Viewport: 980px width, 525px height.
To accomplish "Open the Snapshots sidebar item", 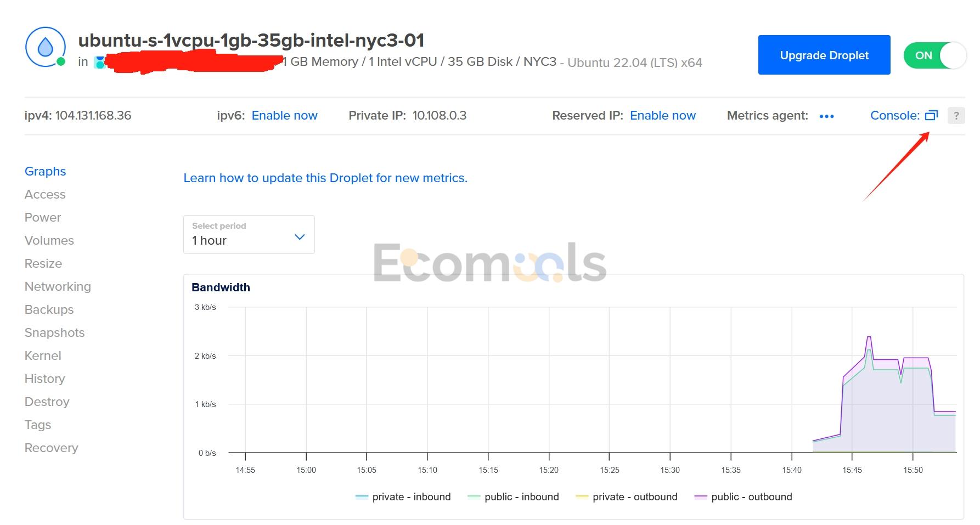I will pyautogui.click(x=55, y=332).
